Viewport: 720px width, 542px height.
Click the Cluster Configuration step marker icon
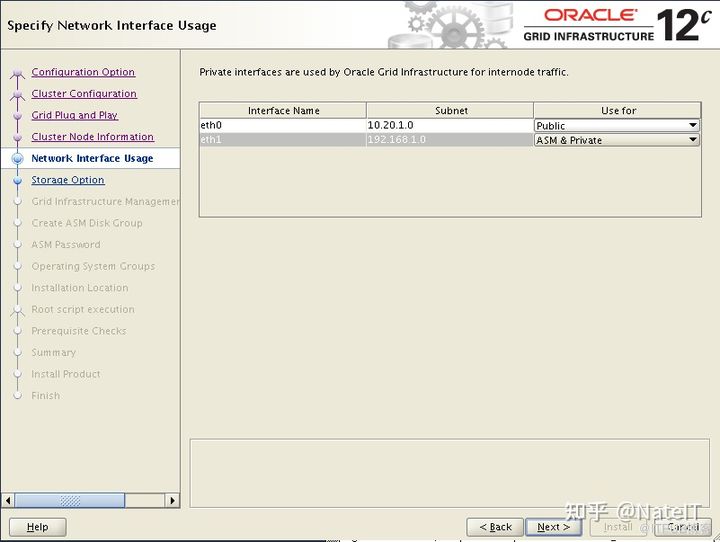pos(17,95)
